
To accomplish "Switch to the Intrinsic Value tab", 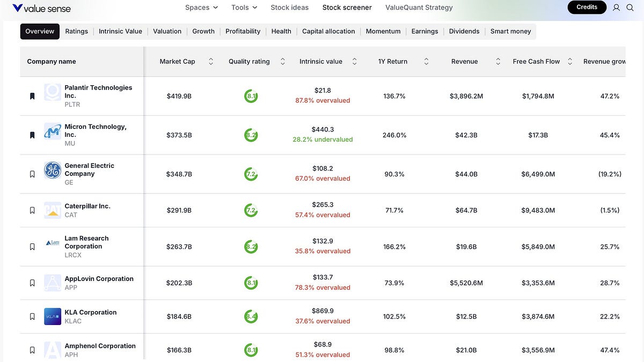I will [x=120, y=31].
